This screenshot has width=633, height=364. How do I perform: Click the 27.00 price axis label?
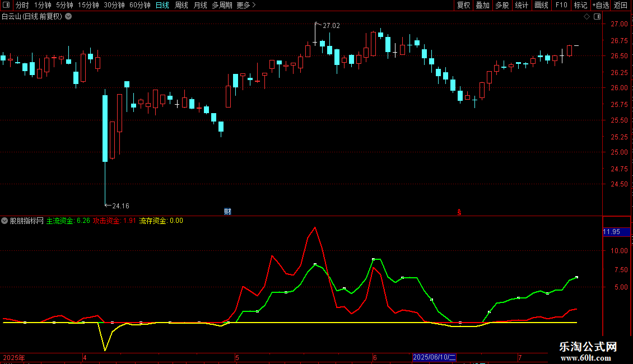(x=619, y=24)
